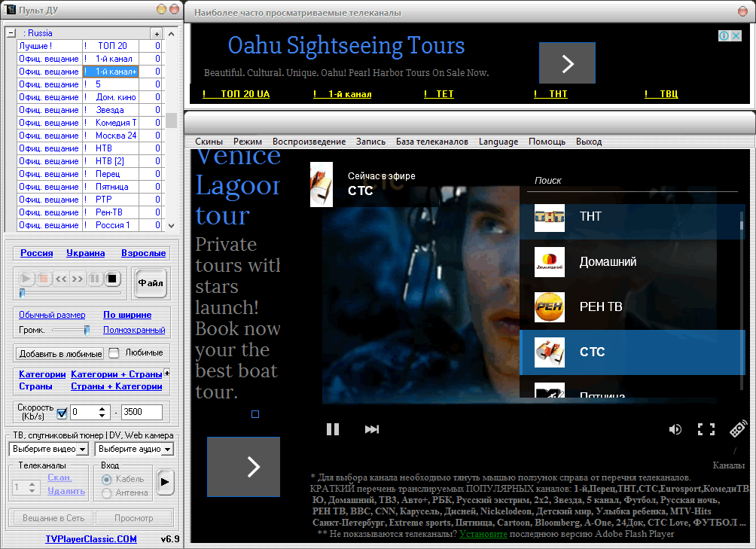The width and height of the screenshot is (756, 549).
Task: Click Добавить в любимые button
Action: [x=60, y=354]
